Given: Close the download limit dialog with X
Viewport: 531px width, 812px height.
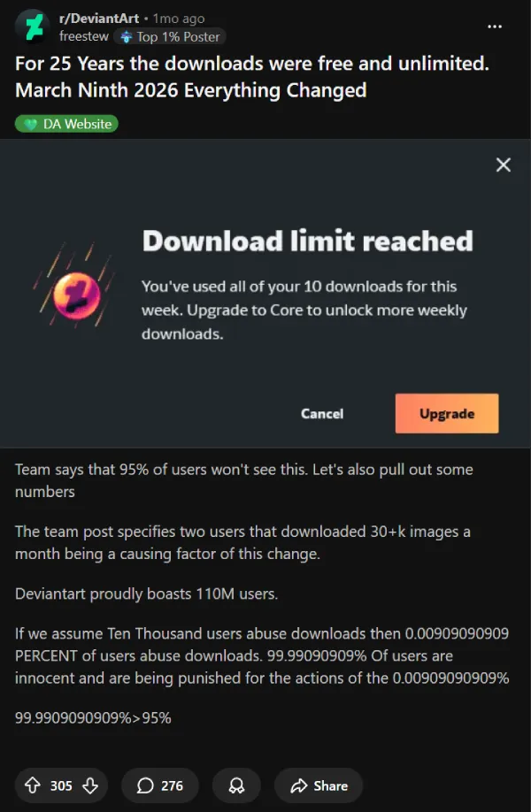Looking at the screenshot, I should [503, 165].
